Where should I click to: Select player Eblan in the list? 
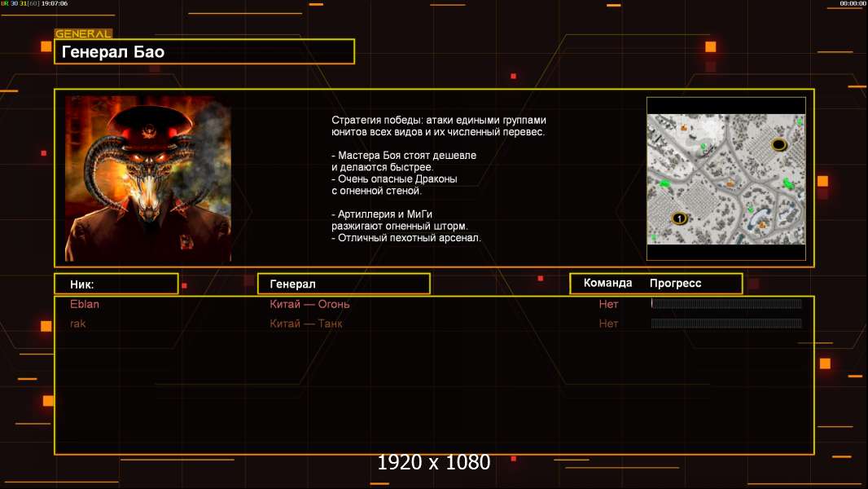tap(85, 304)
